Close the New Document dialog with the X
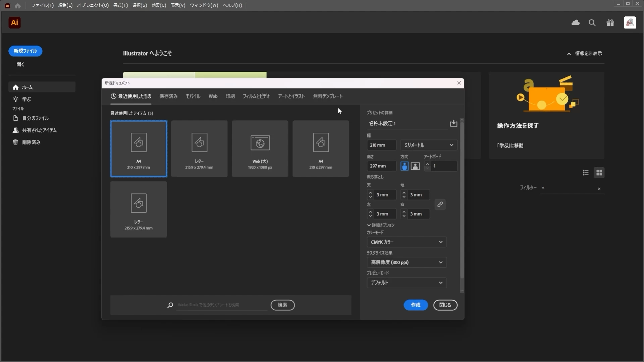 click(459, 83)
